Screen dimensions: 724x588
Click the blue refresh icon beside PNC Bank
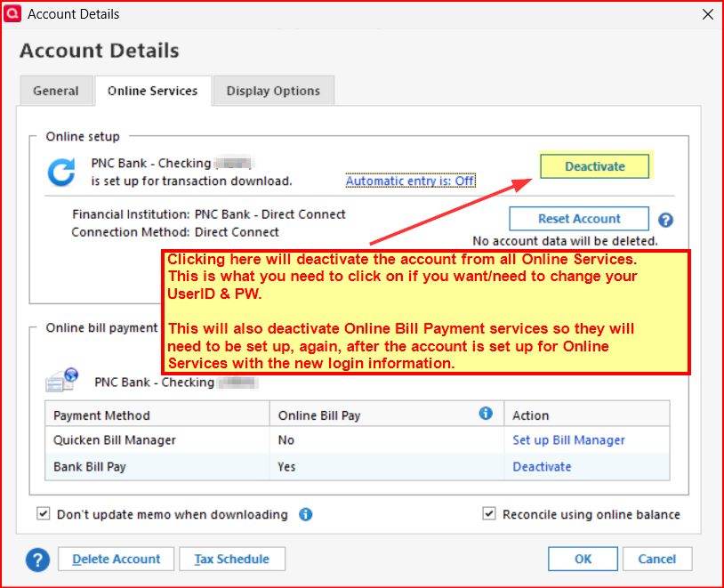pyautogui.click(x=61, y=172)
